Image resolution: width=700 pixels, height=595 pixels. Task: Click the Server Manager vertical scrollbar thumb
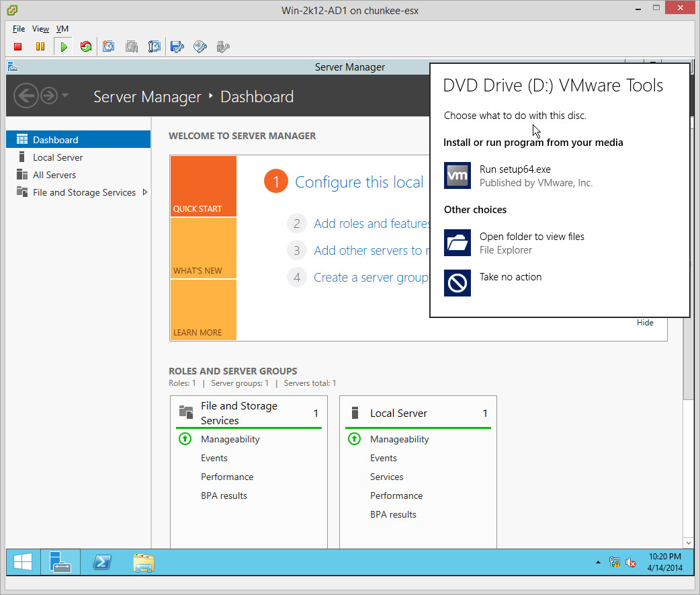point(688,363)
